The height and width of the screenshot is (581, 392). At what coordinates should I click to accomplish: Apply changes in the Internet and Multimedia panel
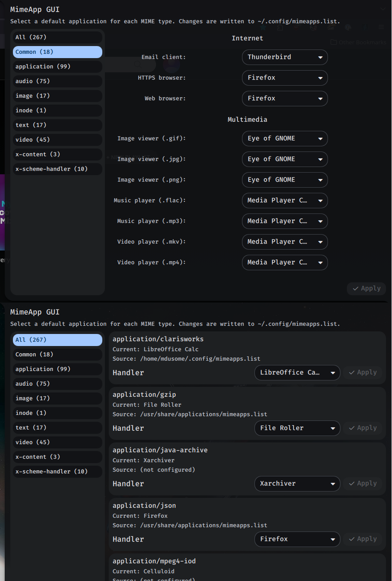[x=366, y=288]
